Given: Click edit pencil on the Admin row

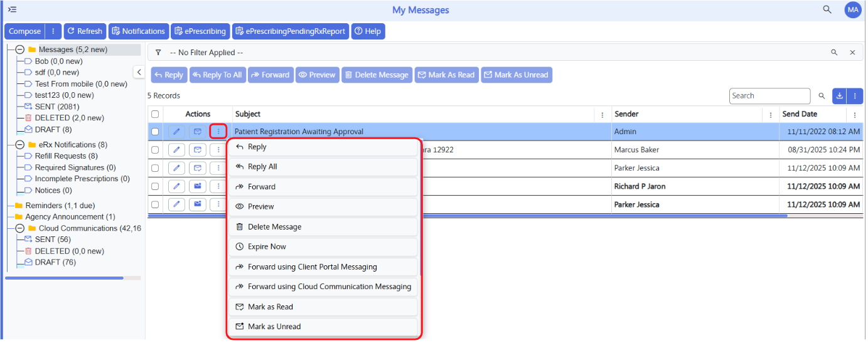Looking at the screenshot, I should click(177, 132).
